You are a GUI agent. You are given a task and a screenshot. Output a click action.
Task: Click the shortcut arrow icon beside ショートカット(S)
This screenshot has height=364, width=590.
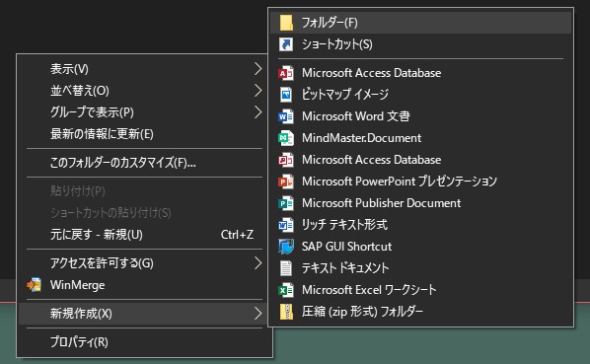(286, 44)
